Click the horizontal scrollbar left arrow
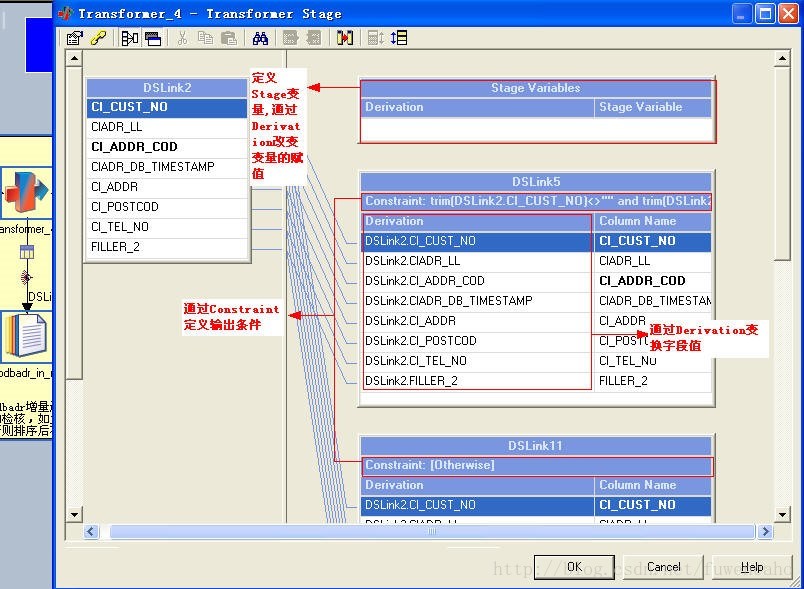 (x=91, y=532)
